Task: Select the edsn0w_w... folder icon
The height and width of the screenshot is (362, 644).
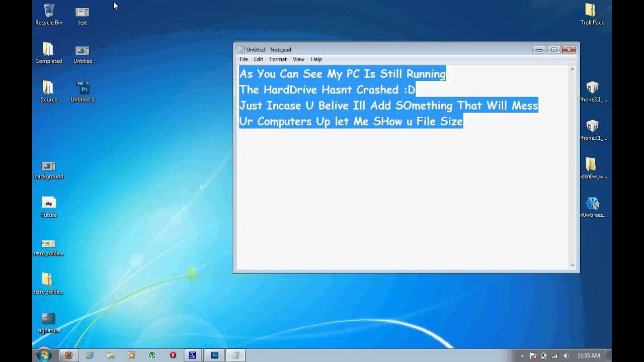Action: [x=592, y=168]
